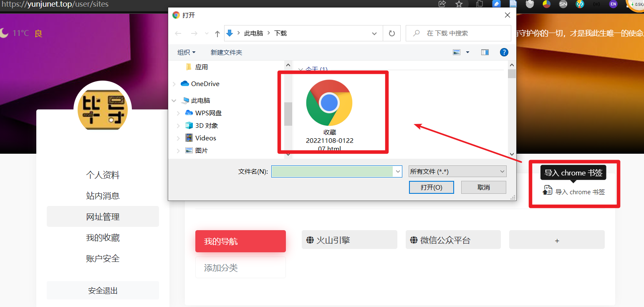Click 此电脑 in the address bar path
Image resolution: width=644 pixels, height=307 pixels.
[x=253, y=33]
